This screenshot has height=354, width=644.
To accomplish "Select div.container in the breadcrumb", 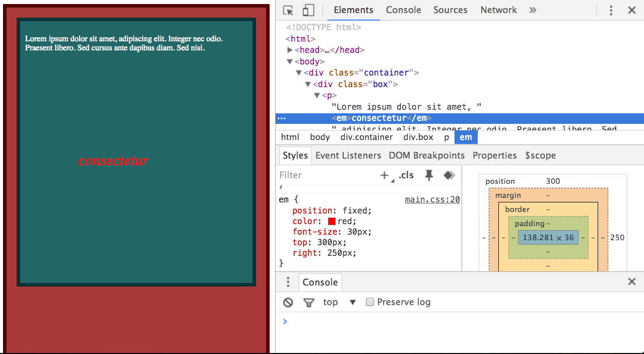I will point(366,137).
